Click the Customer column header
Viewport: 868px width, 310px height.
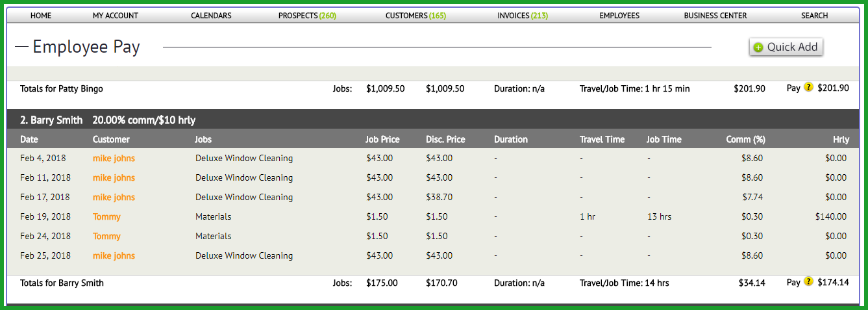111,139
